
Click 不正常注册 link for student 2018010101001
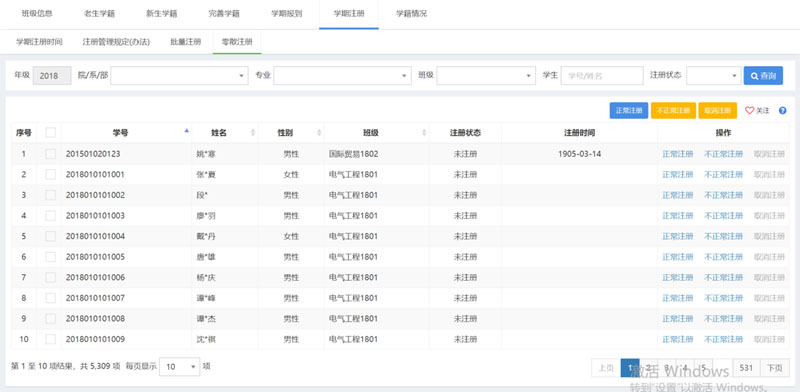coord(723,175)
